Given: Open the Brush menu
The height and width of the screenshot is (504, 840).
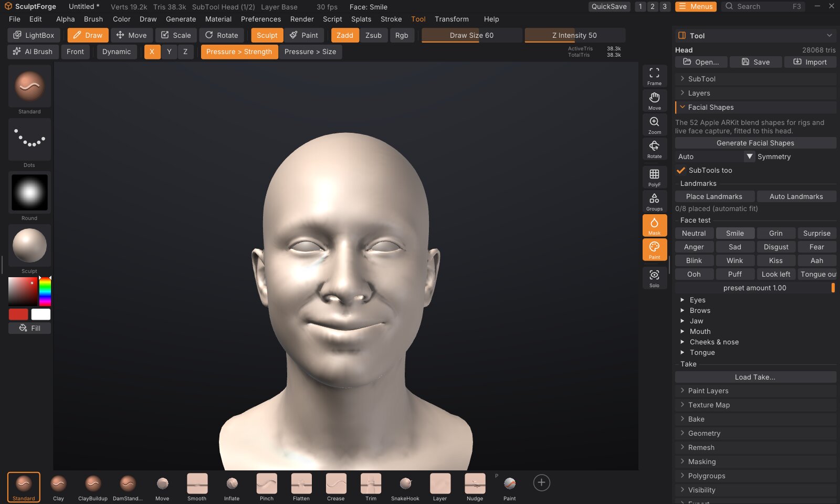Looking at the screenshot, I should [x=93, y=19].
